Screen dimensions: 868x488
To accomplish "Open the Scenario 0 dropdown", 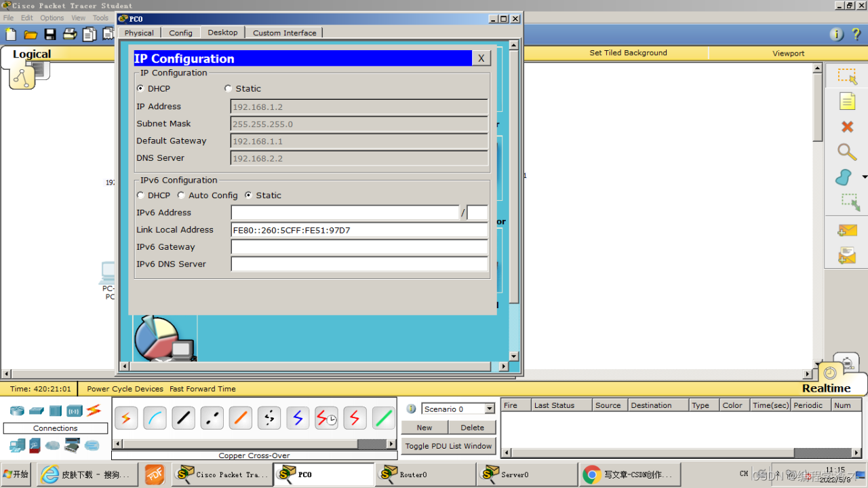I will [490, 409].
